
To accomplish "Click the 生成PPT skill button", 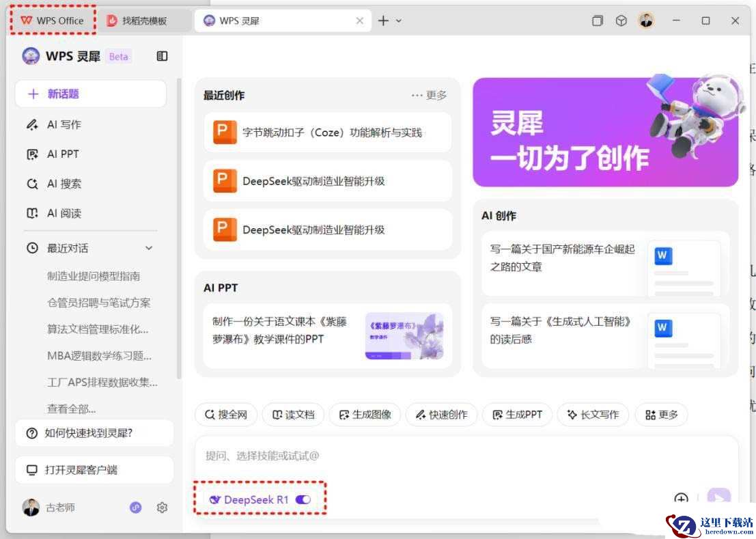I will pos(518,415).
